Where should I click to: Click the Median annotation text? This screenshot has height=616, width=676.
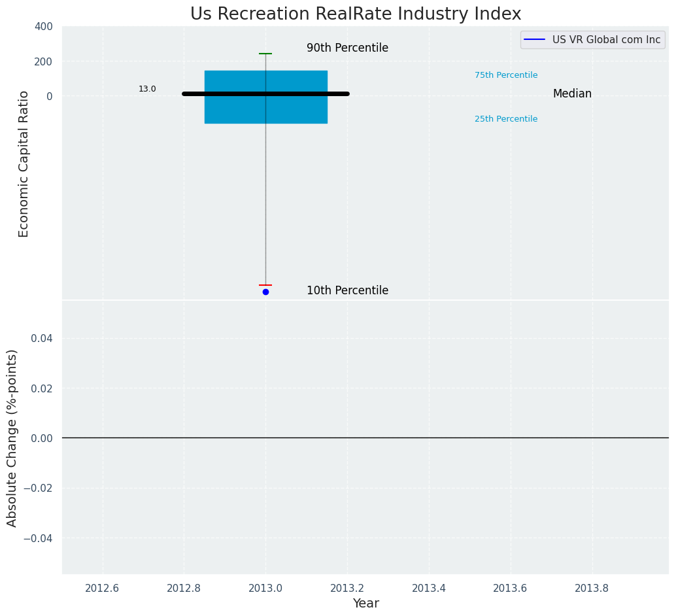tap(572, 94)
